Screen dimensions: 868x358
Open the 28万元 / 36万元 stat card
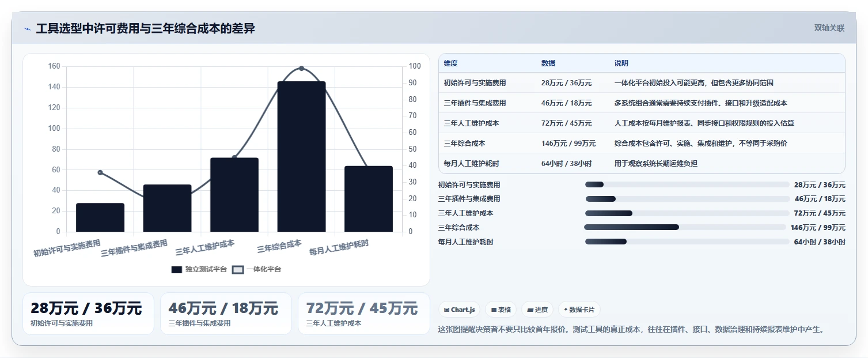coord(88,314)
